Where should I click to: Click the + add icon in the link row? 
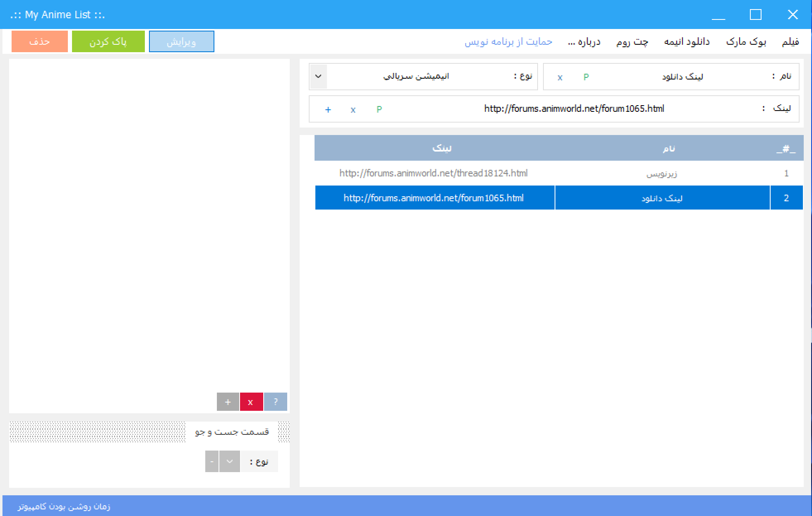[328, 109]
